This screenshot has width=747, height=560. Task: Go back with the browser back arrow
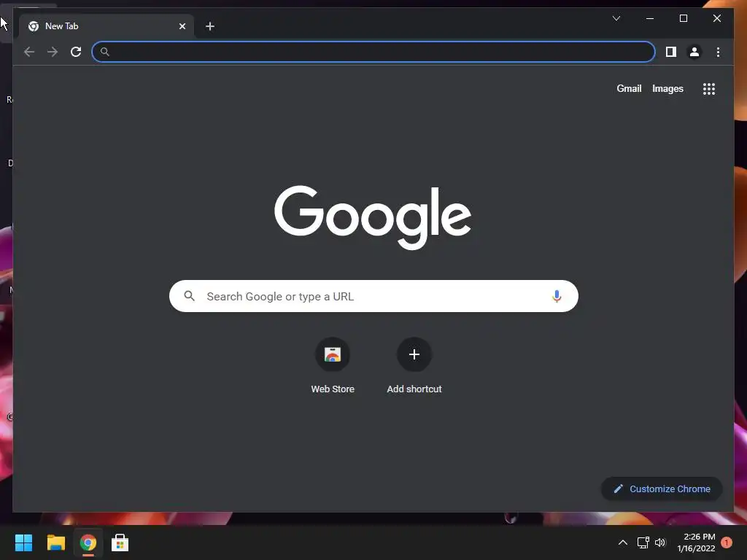click(x=29, y=52)
